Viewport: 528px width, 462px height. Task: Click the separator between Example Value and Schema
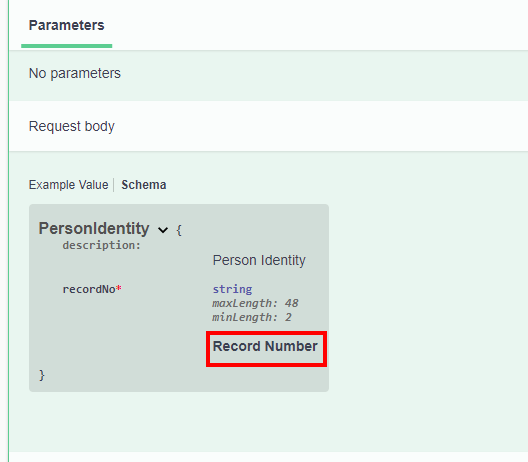114,185
